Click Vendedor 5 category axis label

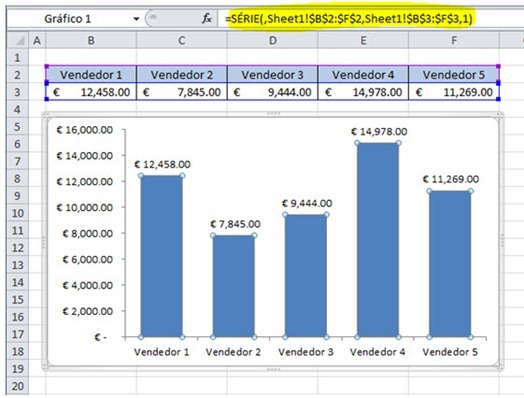click(450, 352)
